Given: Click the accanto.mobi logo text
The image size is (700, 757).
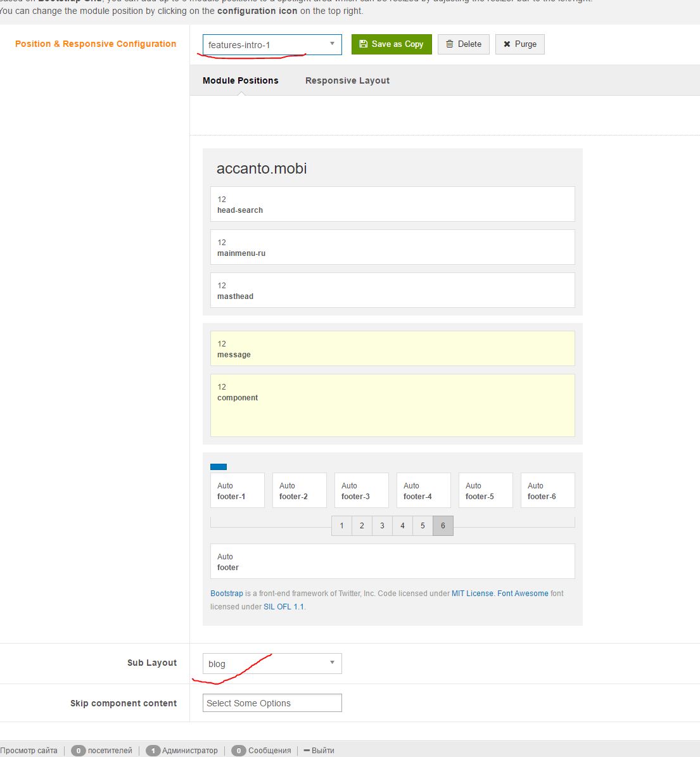Looking at the screenshot, I should [261, 169].
